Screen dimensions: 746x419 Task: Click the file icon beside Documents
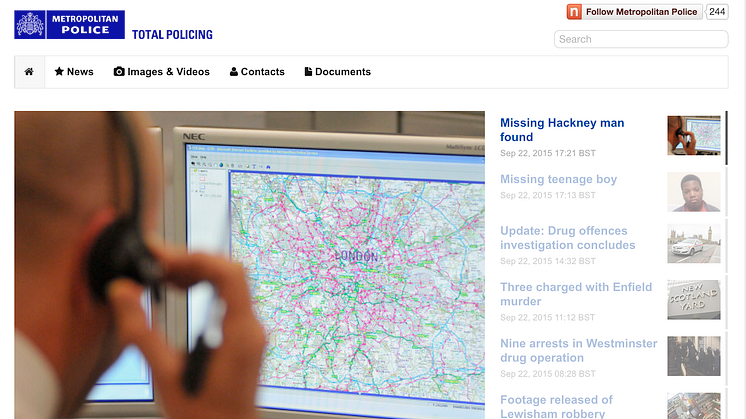(308, 71)
